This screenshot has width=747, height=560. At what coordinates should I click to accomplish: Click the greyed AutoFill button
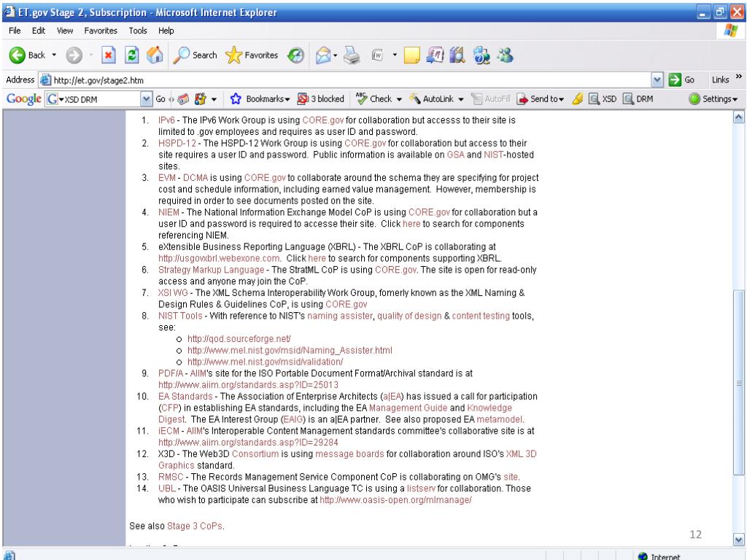point(491,99)
